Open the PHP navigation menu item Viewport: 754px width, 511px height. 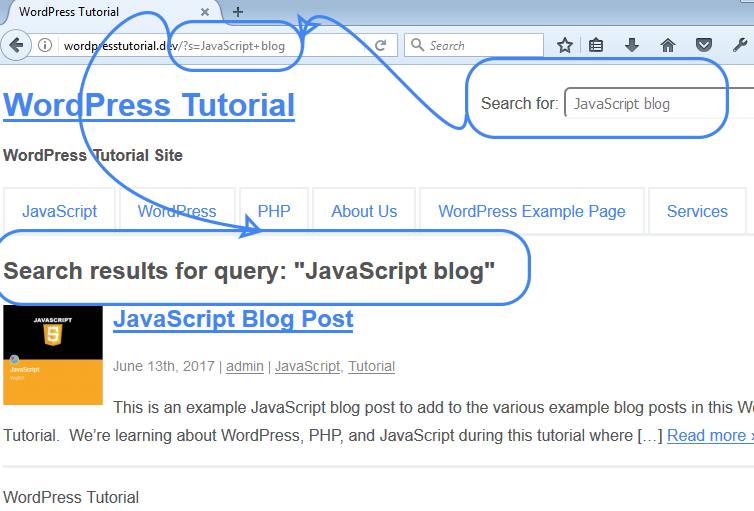[x=274, y=211]
